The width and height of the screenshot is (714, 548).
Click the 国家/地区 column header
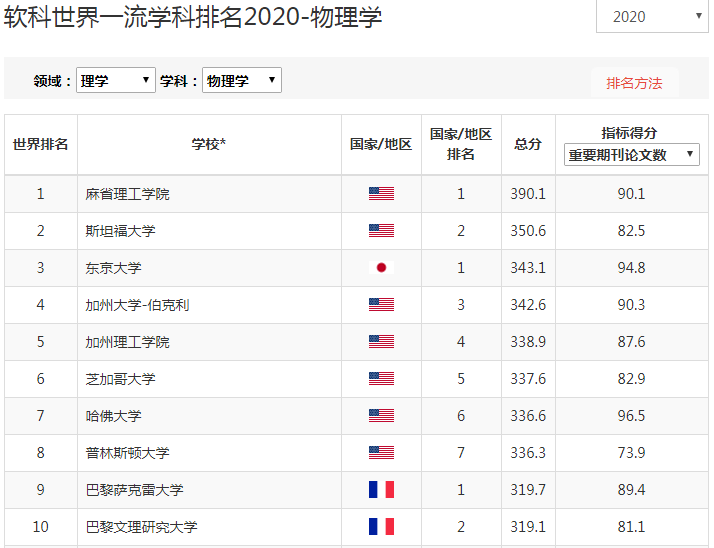[x=381, y=144]
